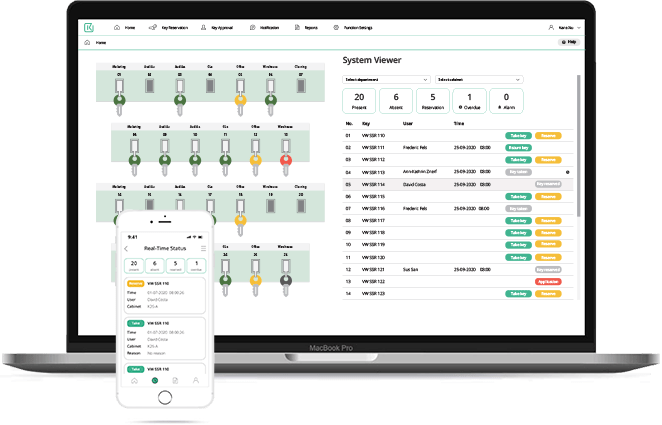662x425 pixels.
Task: Select the 6 Absent status card
Action: [x=396, y=101]
